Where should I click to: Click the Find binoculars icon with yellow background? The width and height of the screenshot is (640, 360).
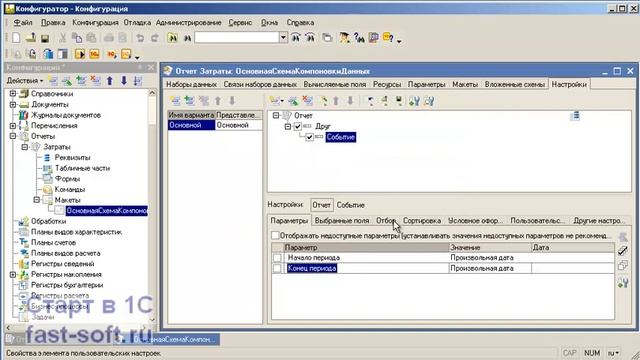click(173, 38)
